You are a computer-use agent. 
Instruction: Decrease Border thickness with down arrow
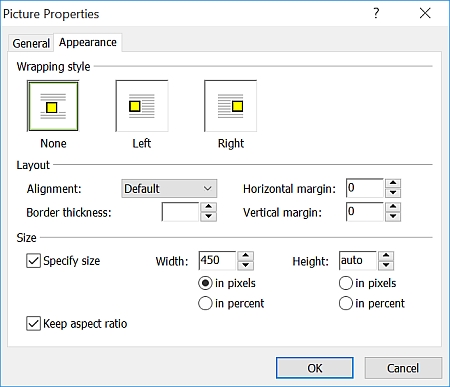click(x=209, y=216)
